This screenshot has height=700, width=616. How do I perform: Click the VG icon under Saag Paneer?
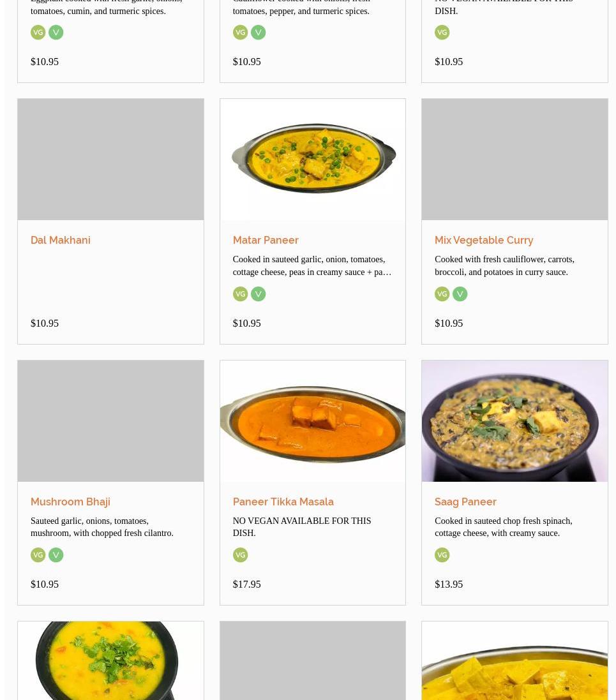click(x=442, y=555)
